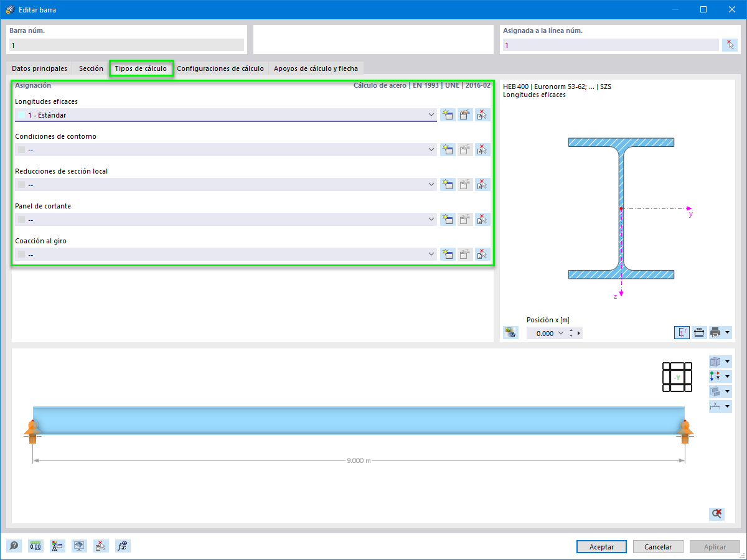Viewport: 747px width, 560px height.
Task: Expand the Coacción al giro dropdown
Action: coord(431,254)
